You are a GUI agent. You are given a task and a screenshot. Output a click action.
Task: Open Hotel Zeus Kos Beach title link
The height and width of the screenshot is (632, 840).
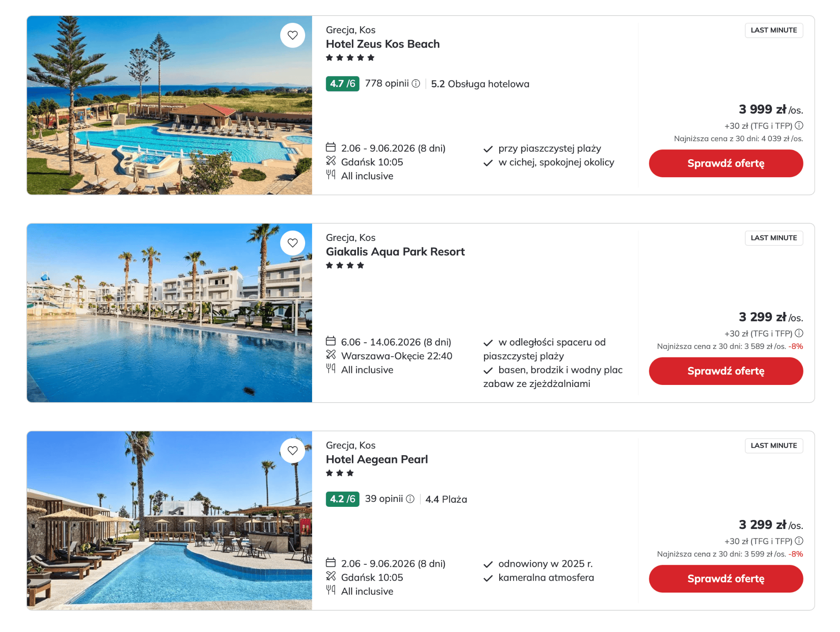(383, 44)
